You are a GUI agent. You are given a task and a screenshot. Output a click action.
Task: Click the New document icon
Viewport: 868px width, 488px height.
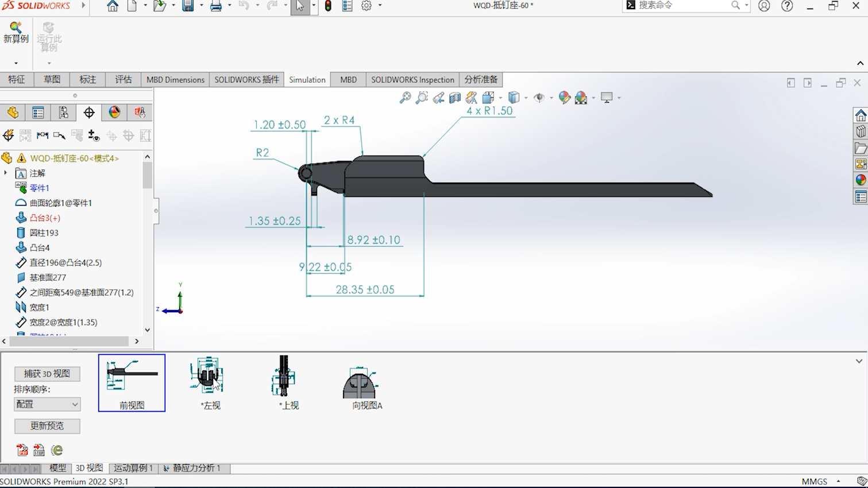pos(132,6)
